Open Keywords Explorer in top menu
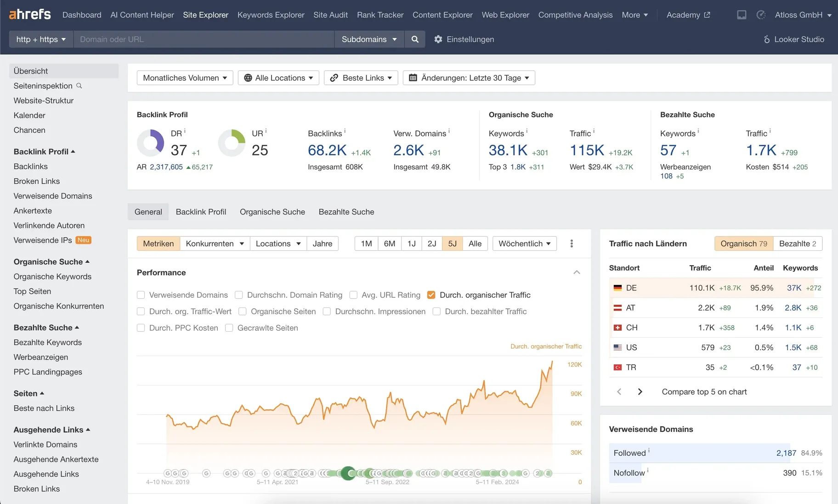 271,15
